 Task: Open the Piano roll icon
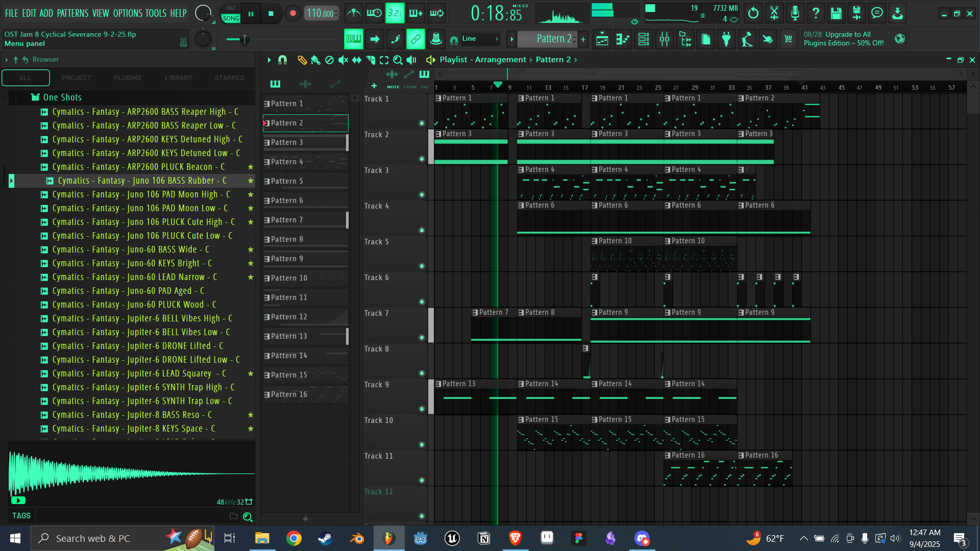coord(623,39)
